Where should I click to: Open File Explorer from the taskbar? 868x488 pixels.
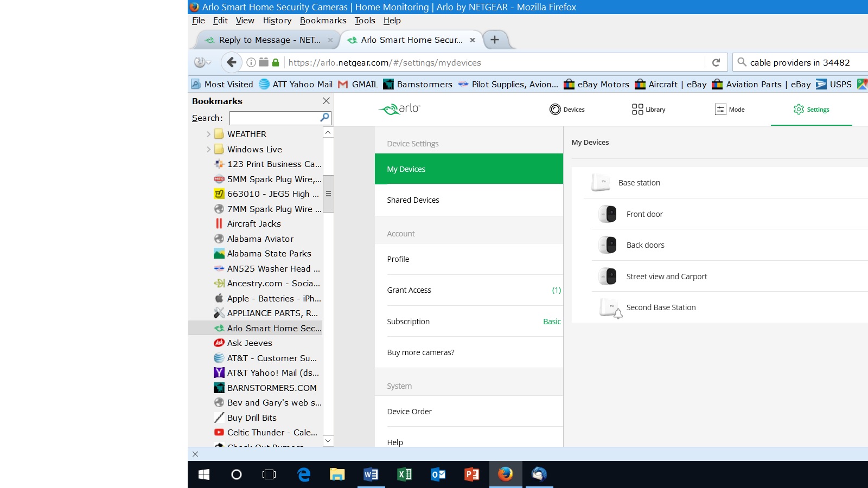(337, 474)
